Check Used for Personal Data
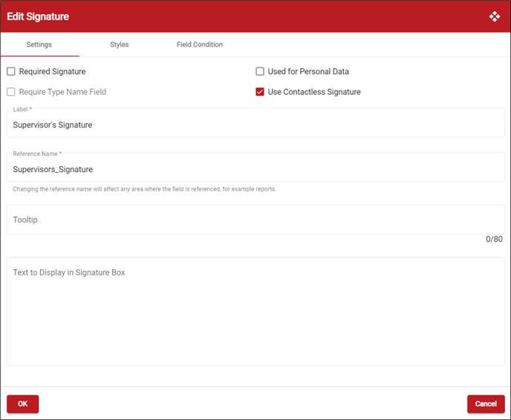The image size is (511, 420). point(260,71)
